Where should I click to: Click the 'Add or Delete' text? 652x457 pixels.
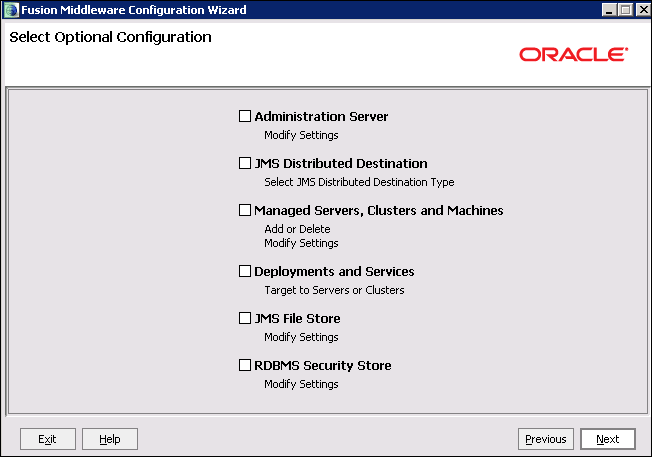(297, 229)
